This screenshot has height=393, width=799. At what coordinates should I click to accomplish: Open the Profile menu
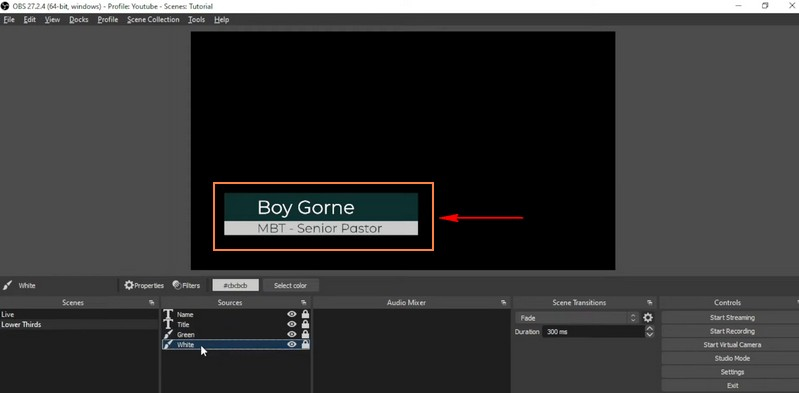(108, 20)
